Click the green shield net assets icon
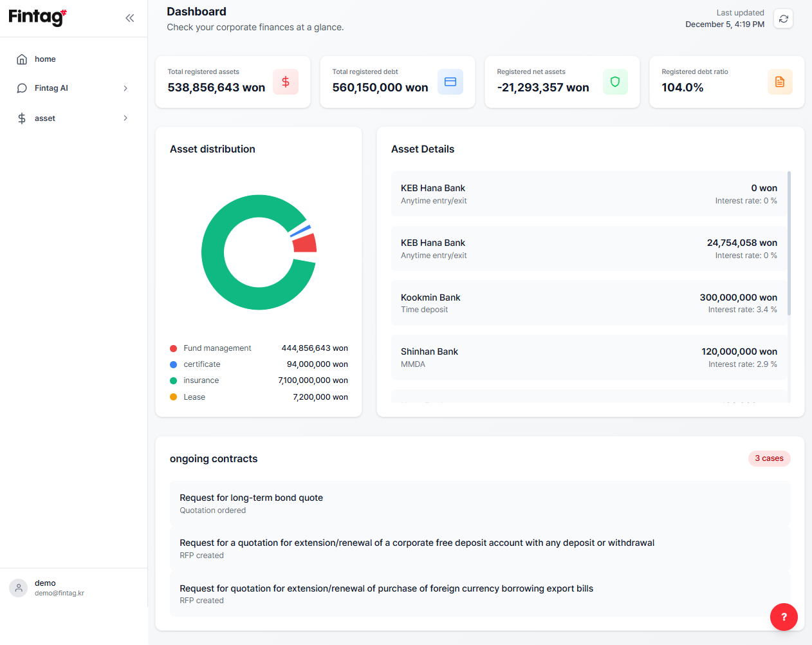812x645 pixels. pyautogui.click(x=615, y=82)
